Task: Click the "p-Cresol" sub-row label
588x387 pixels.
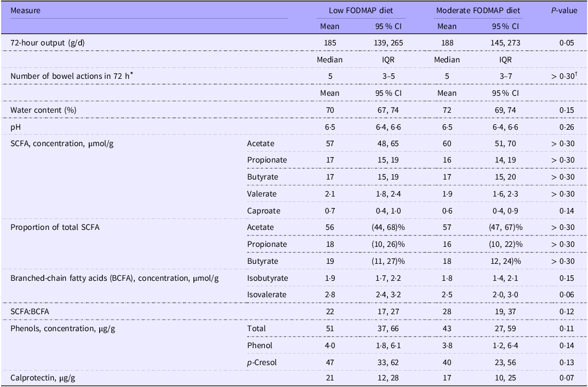Action: [x=262, y=362]
